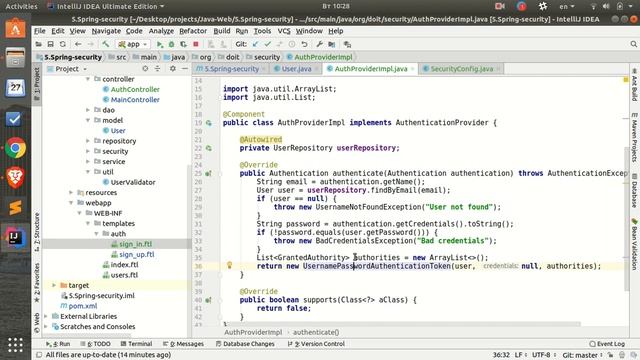The width and height of the screenshot is (640, 360).
Task: Click the Open folder toolbar icon
Action: tap(38, 44)
